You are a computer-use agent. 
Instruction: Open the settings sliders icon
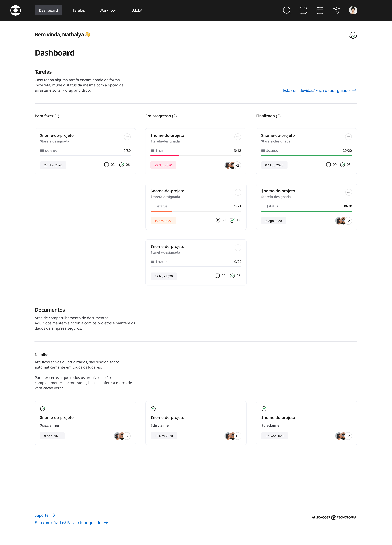pyautogui.click(x=336, y=10)
